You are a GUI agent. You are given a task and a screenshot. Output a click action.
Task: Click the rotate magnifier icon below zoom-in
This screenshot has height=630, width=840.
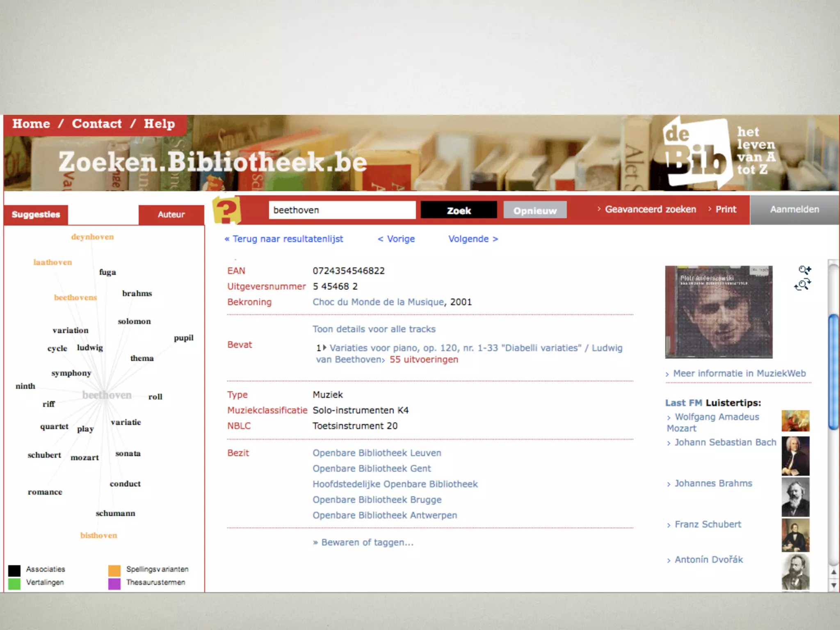(803, 285)
